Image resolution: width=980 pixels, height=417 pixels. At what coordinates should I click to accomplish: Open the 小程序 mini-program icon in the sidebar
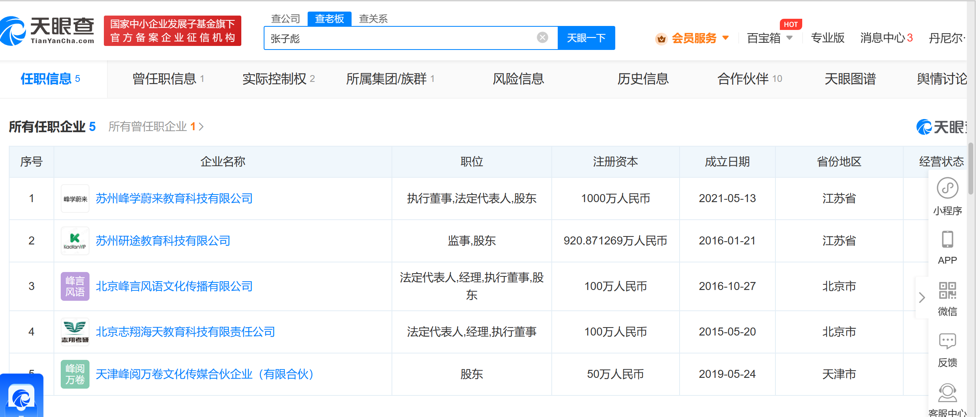947,188
